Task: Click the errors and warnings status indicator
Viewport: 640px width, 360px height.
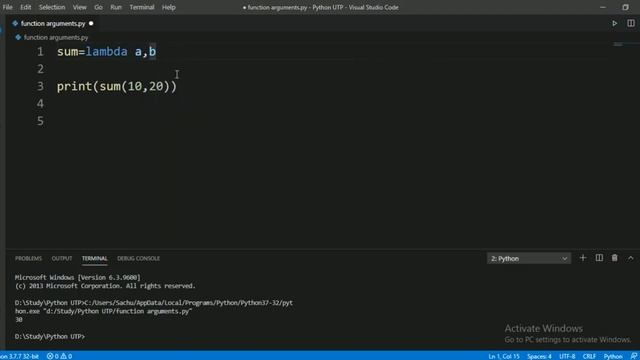Action: coord(60,356)
